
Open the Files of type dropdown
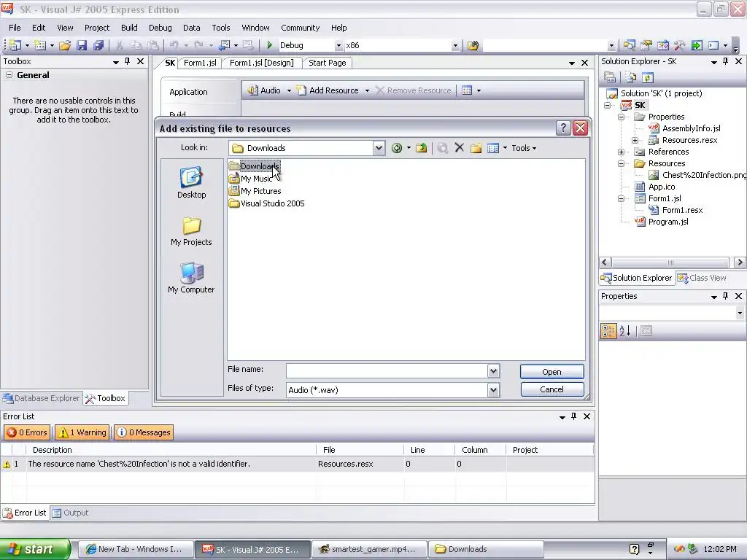coord(493,390)
